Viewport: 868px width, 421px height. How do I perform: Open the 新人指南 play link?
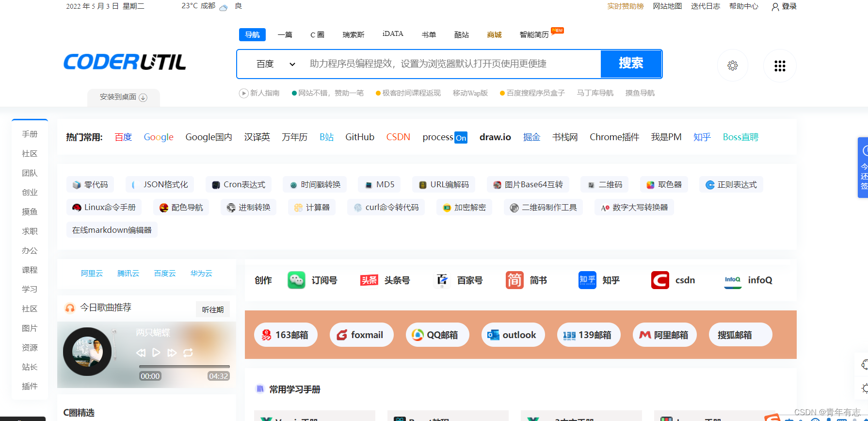pyautogui.click(x=259, y=93)
